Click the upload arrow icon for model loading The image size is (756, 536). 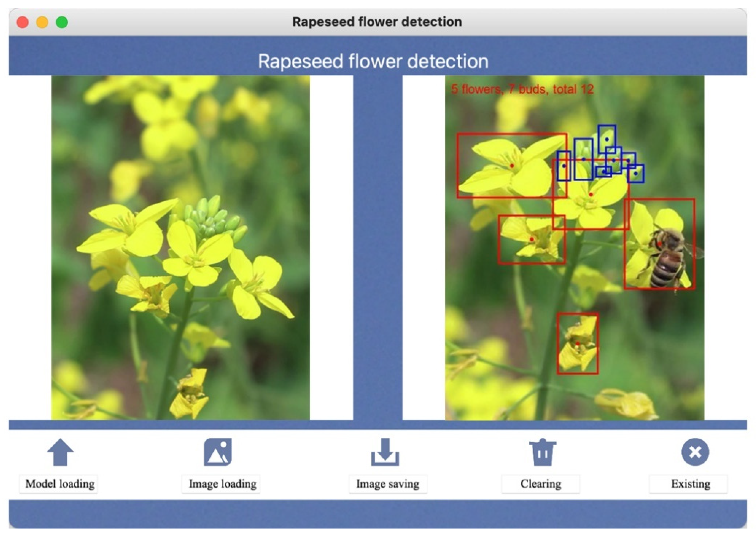point(60,452)
